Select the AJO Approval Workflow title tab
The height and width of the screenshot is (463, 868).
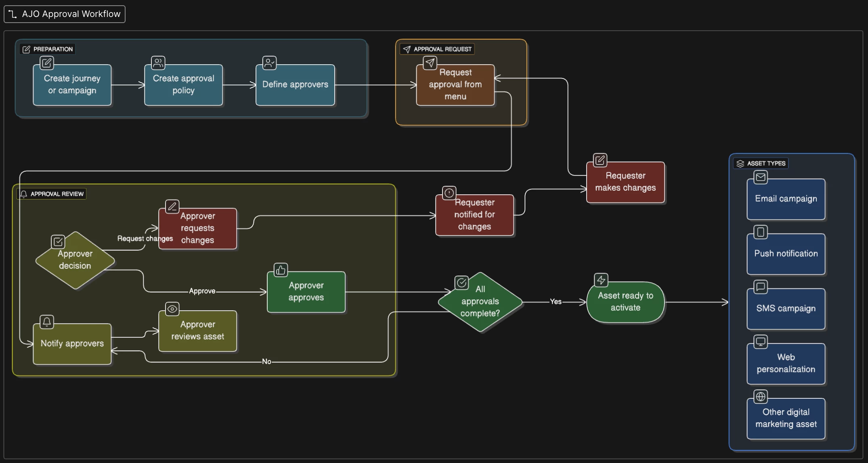65,14
